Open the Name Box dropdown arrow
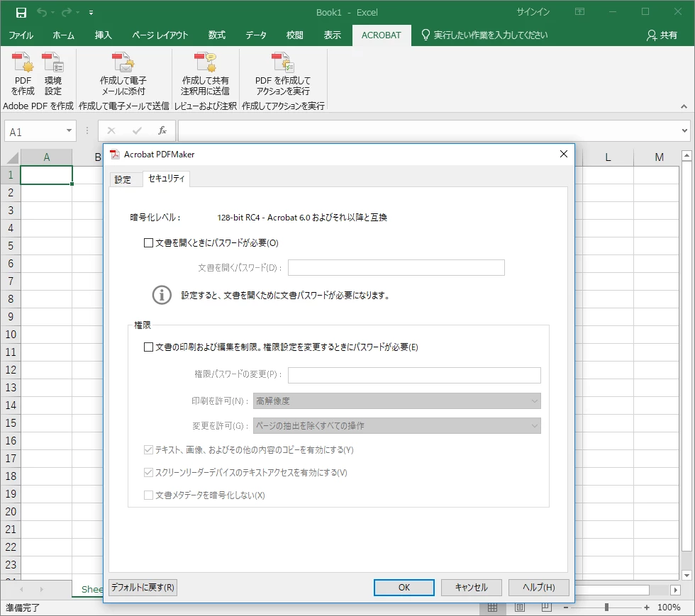The width and height of the screenshot is (695, 616). (69, 130)
